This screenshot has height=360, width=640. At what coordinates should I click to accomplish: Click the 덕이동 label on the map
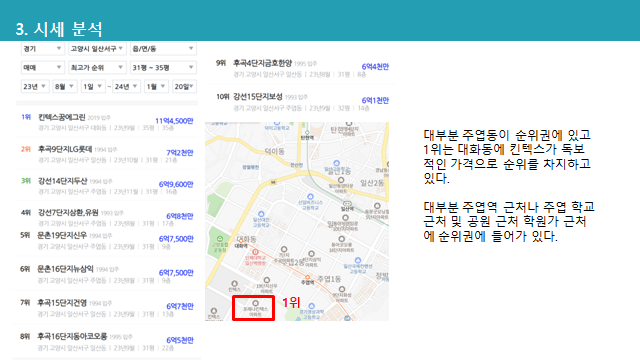275,151
